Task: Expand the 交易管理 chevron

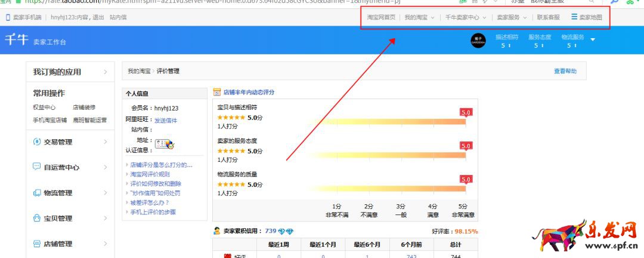Action: [x=105, y=142]
